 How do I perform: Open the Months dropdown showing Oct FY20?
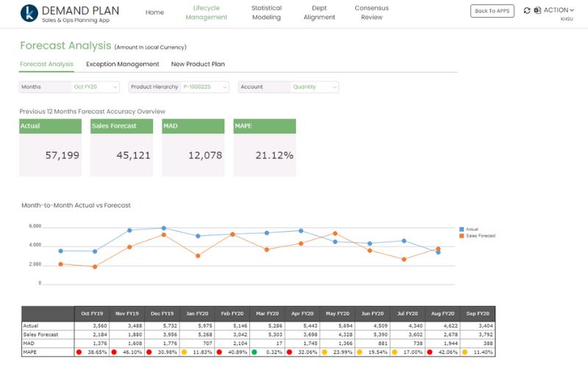[x=95, y=87]
